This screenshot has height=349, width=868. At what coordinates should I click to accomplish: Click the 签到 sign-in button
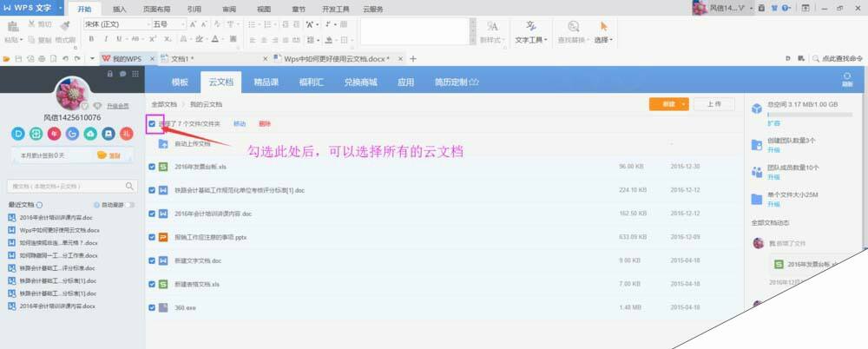tap(109, 155)
